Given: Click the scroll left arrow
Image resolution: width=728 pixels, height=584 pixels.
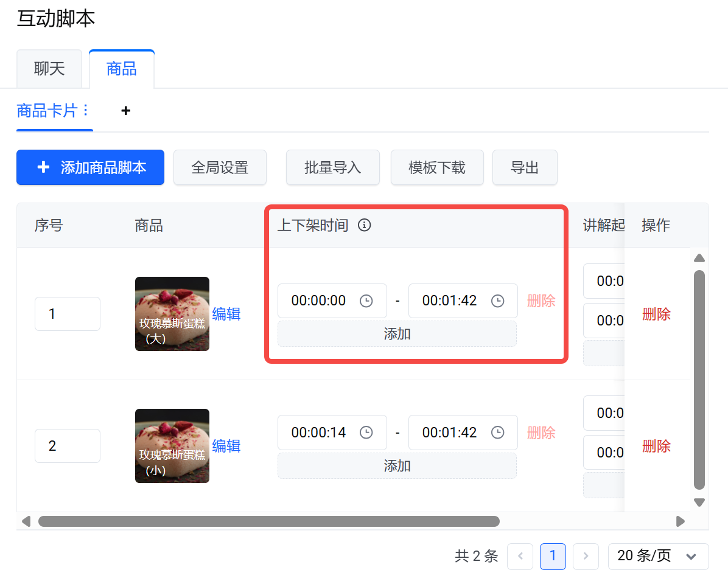Looking at the screenshot, I should point(26,521).
